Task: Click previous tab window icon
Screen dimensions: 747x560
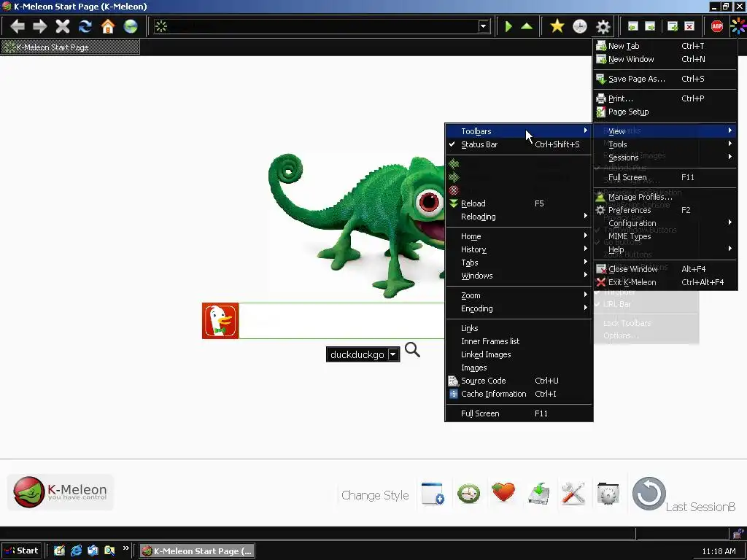Action: coord(632,26)
